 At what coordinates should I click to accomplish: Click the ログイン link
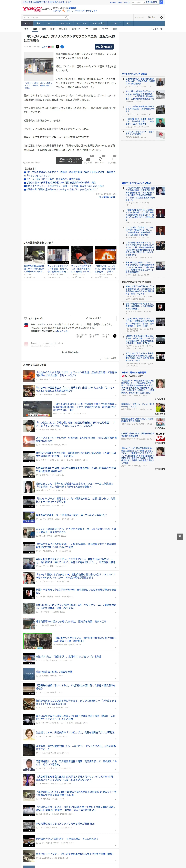(x=57, y=11)
